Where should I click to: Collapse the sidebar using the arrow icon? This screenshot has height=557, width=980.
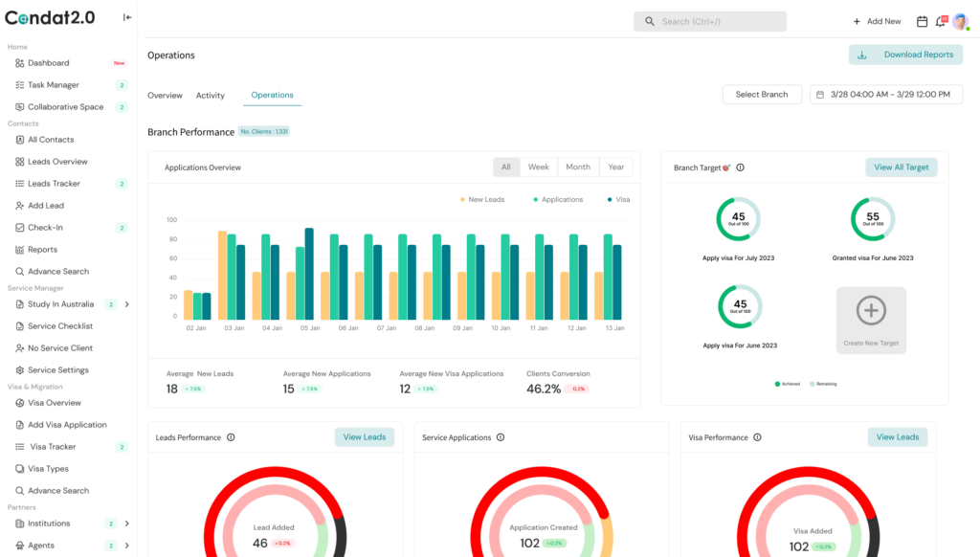127,17
